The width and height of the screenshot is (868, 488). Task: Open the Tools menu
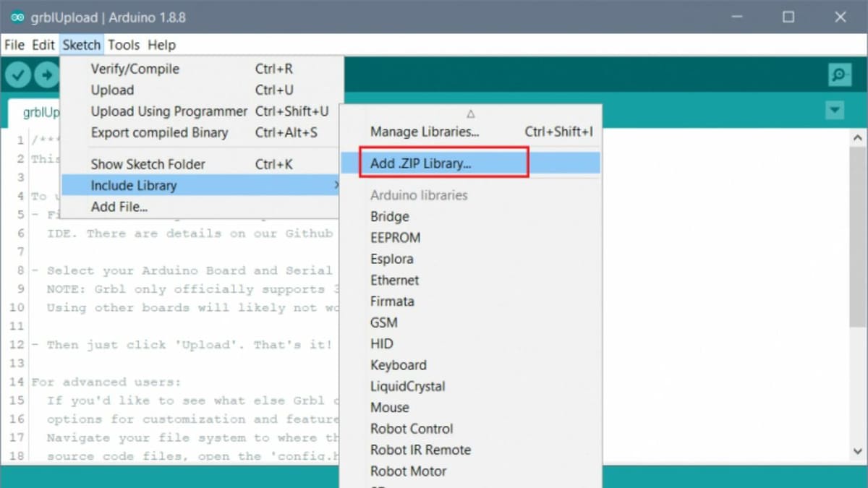tap(124, 45)
